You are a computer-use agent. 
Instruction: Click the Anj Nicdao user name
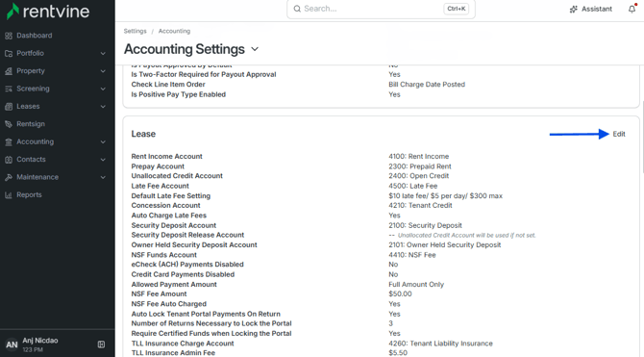coord(40,341)
